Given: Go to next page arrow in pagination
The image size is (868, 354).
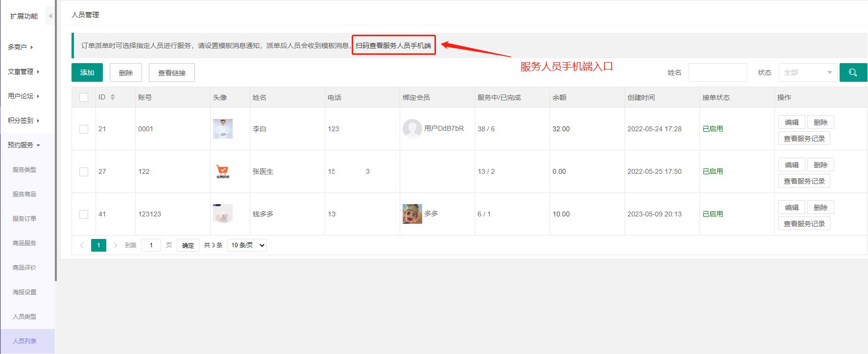Looking at the screenshot, I should coord(115,245).
